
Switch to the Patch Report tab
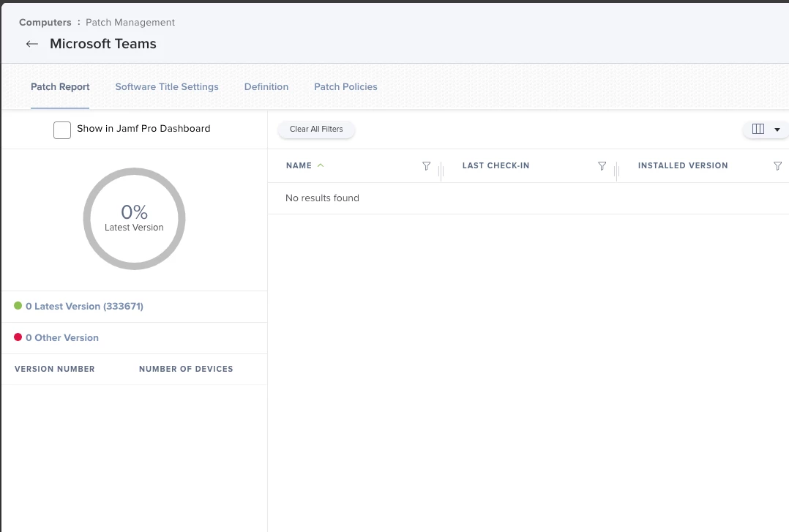[60, 86]
